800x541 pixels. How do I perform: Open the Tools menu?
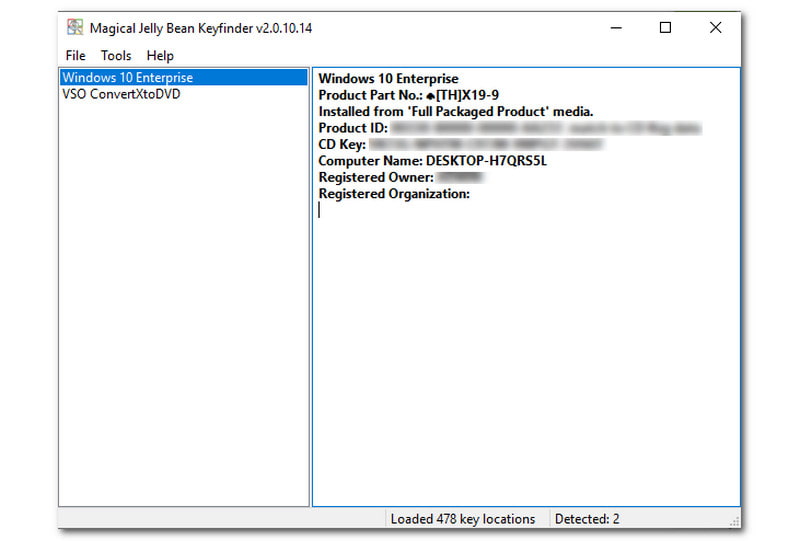tap(116, 55)
